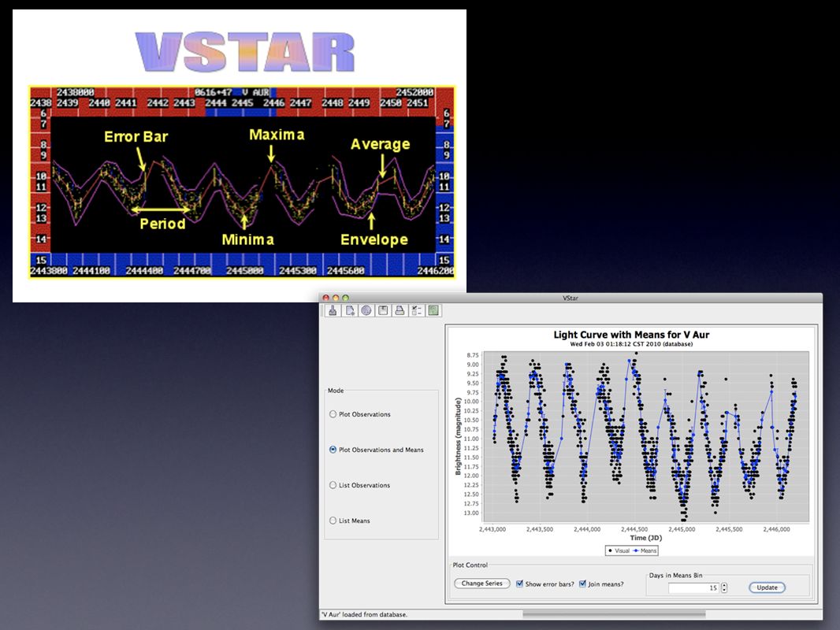
Task: Zoom VStar window with the green button
Action: (346, 298)
